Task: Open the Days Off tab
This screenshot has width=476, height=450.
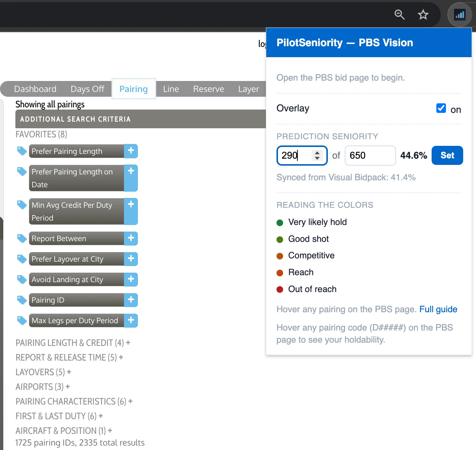Action: (87, 89)
